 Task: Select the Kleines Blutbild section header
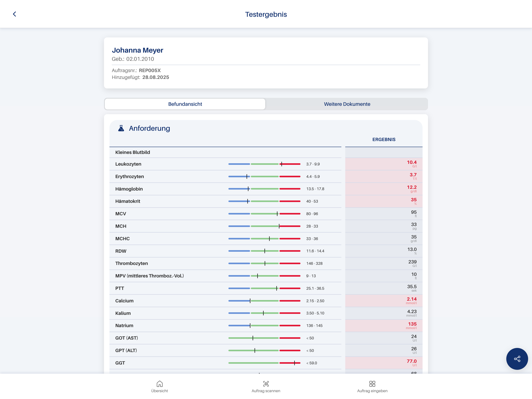tap(133, 152)
